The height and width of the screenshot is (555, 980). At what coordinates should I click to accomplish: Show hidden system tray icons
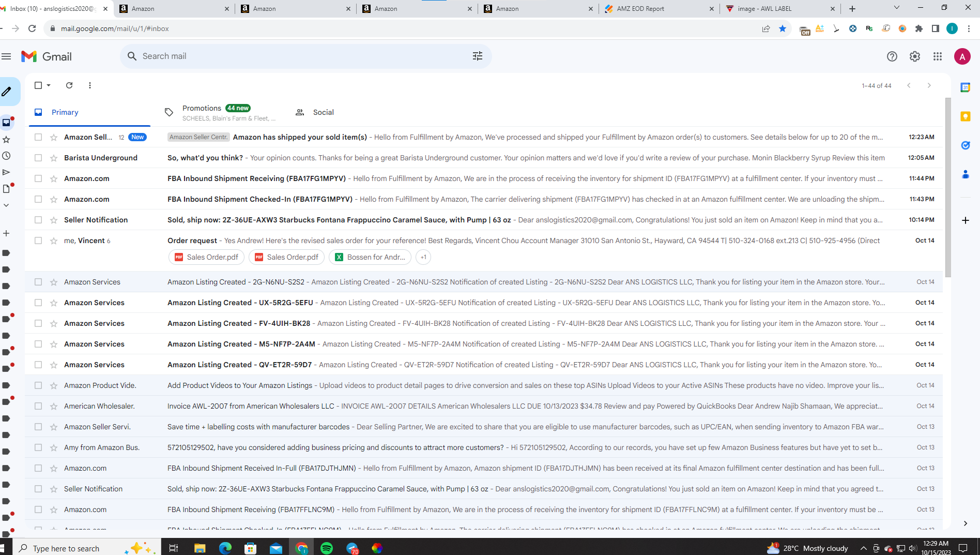click(x=864, y=548)
